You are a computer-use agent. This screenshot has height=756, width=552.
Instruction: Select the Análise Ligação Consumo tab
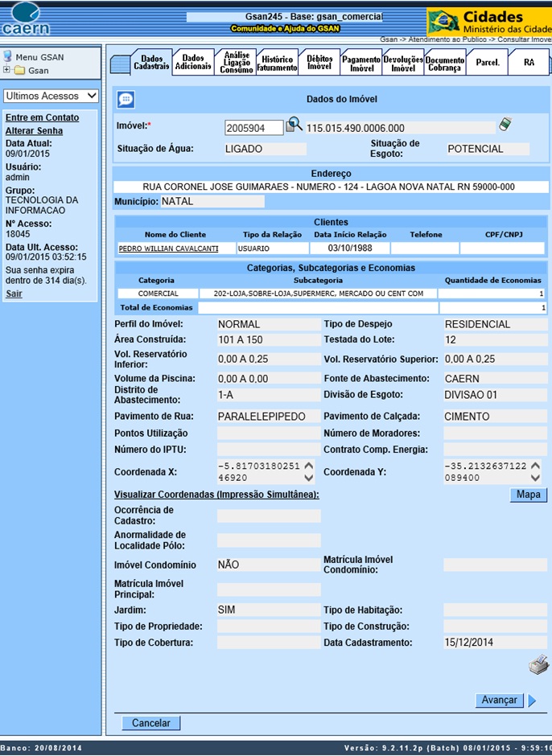[236, 63]
